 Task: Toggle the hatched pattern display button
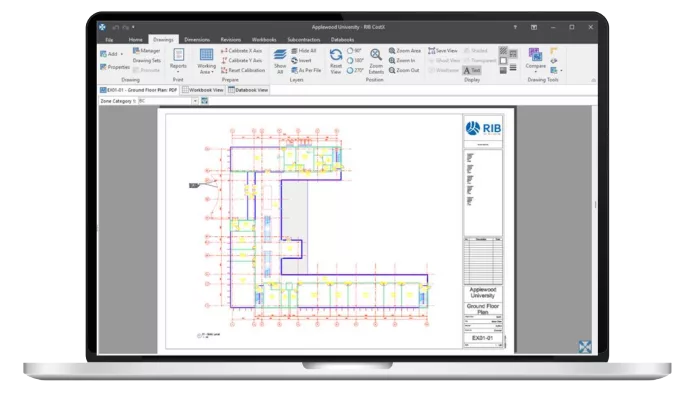pyautogui.click(x=503, y=51)
